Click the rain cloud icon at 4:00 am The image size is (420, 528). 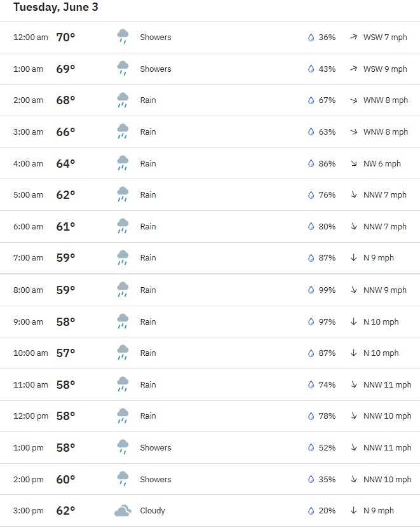tap(123, 163)
